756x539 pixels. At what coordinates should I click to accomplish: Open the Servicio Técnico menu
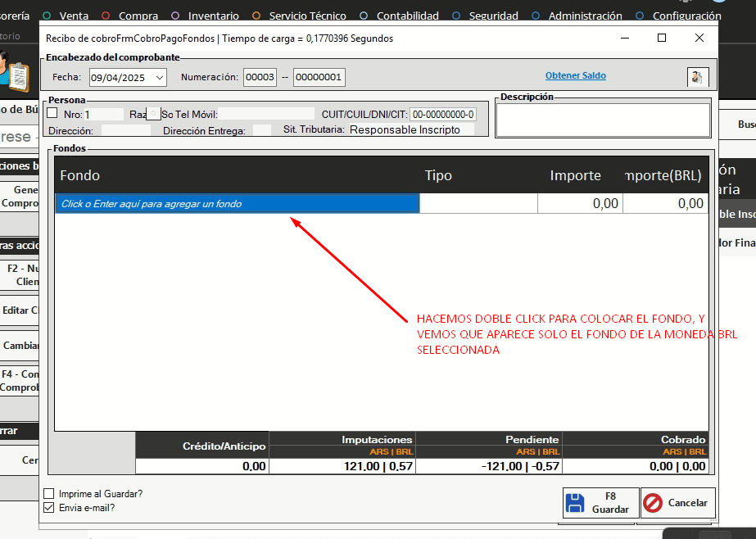coord(307,16)
